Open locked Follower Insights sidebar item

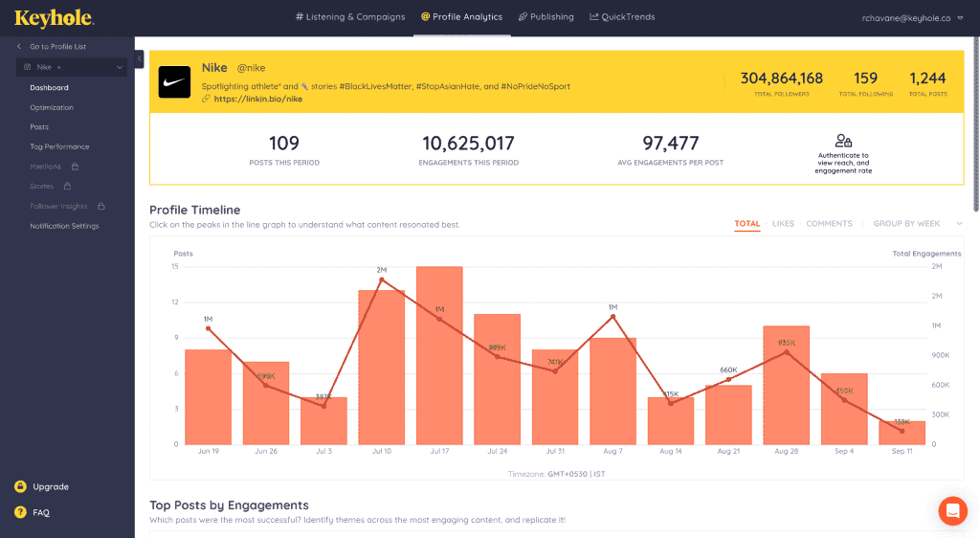pyautogui.click(x=58, y=206)
